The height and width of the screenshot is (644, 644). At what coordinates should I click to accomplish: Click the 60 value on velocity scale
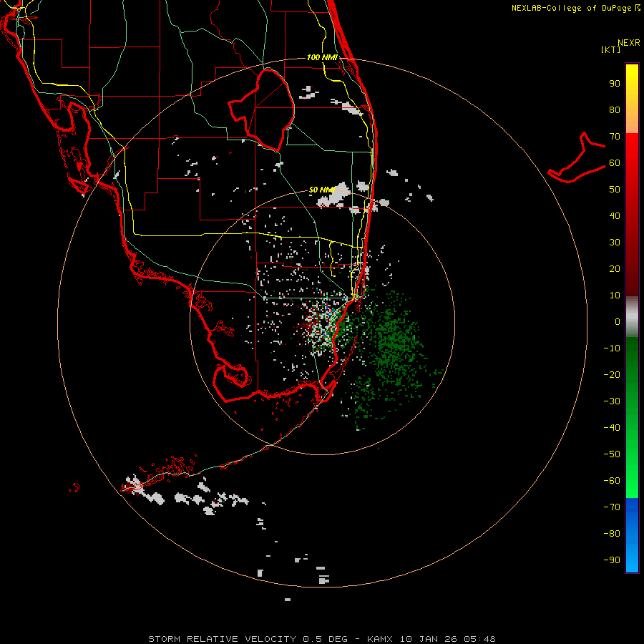(615, 163)
